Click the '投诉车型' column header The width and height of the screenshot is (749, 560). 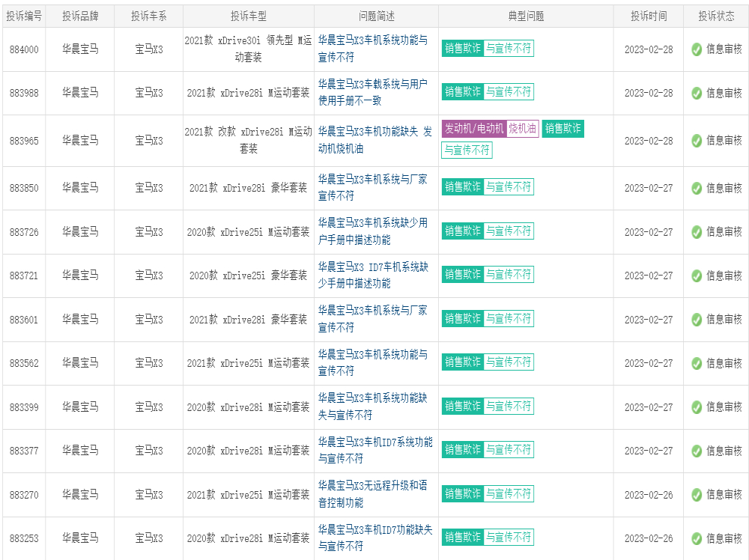pyautogui.click(x=249, y=16)
